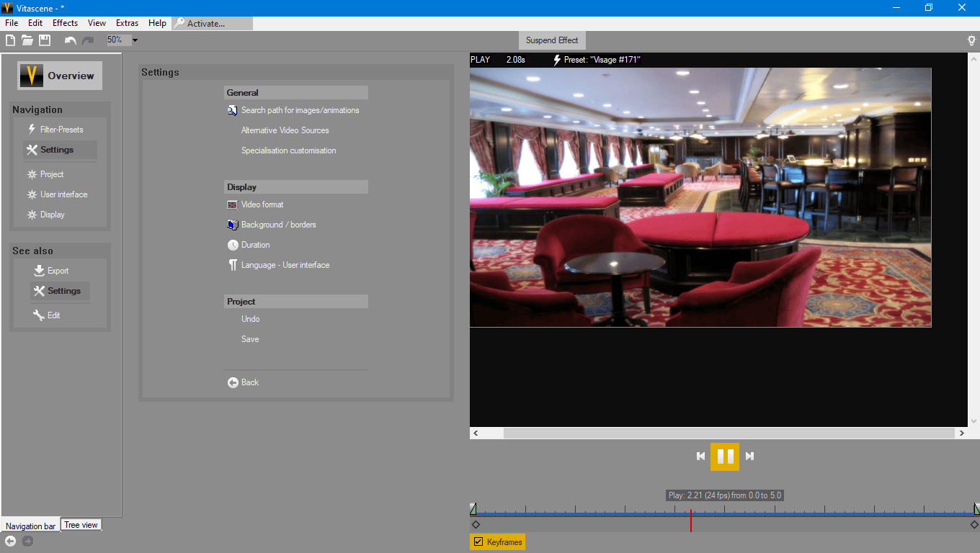980x553 pixels.
Task: Open Display in Navigation panel
Action: 46,215
